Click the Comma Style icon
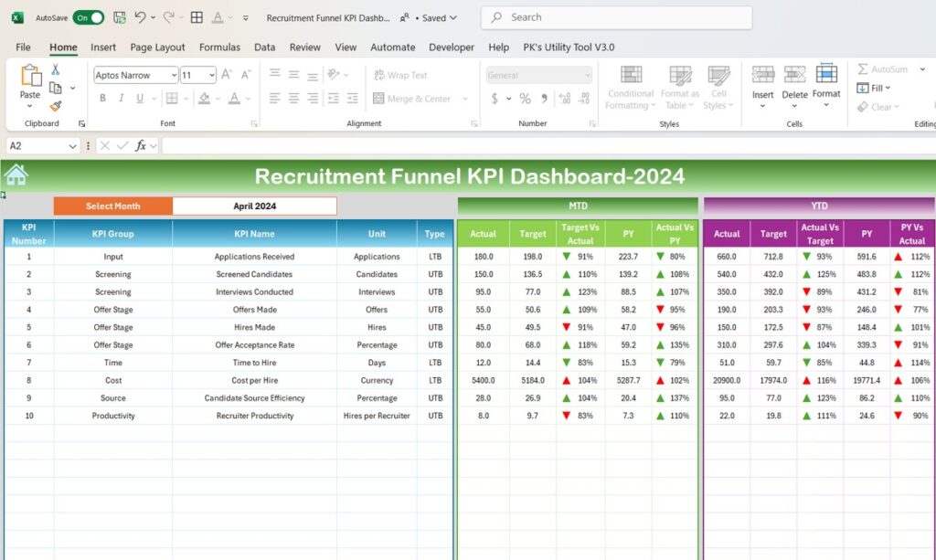This screenshot has width=936, height=560. coord(545,99)
